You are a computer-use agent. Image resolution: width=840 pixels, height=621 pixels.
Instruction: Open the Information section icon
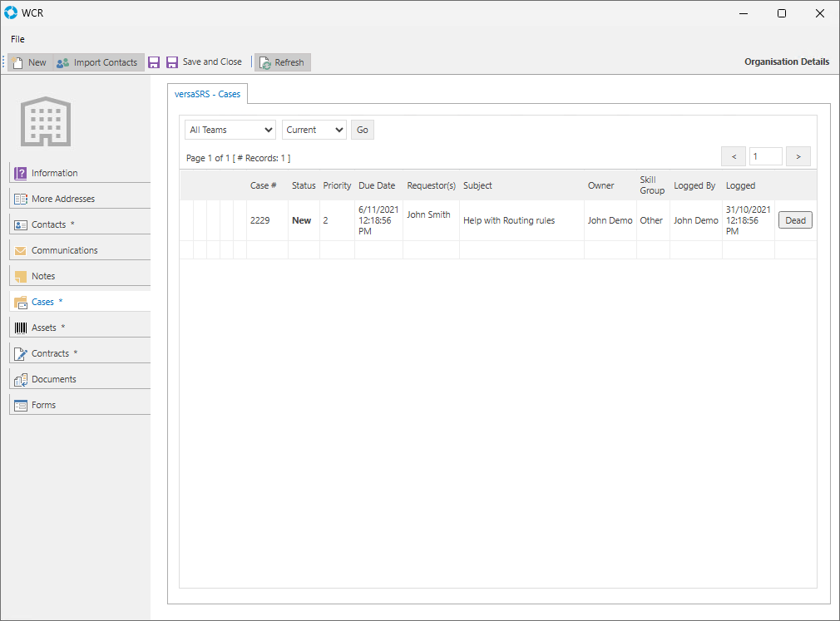click(21, 173)
